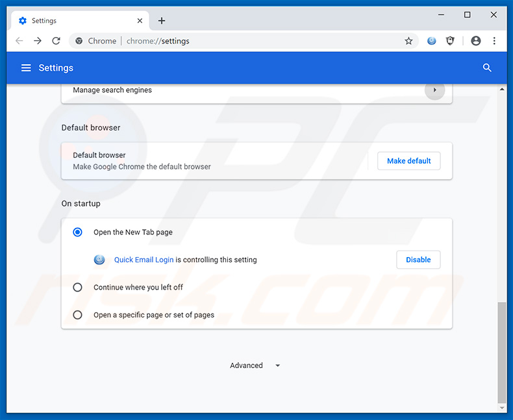Image resolution: width=513 pixels, height=420 pixels.
Task: Open Chrome's three-dot menu
Action: pyautogui.click(x=494, y=41)
